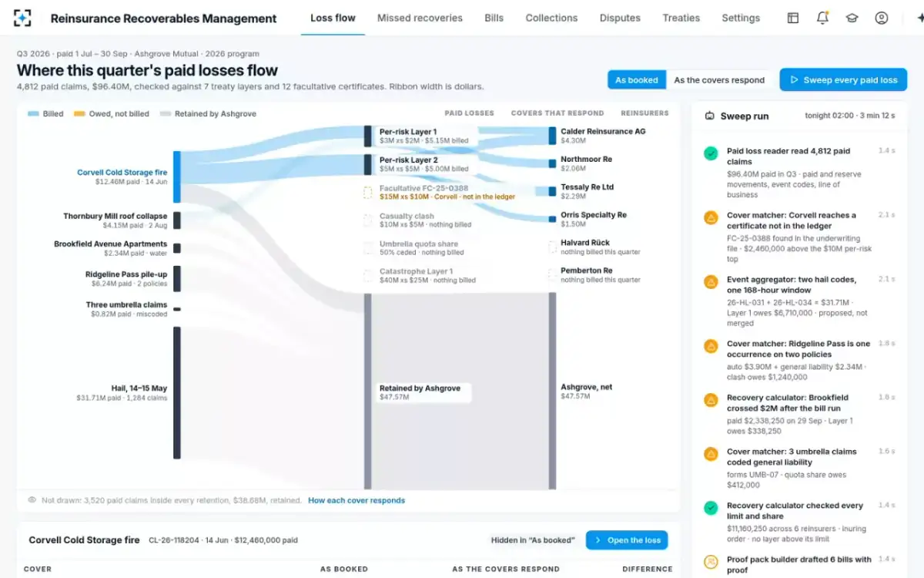The image size is (924, 578).
Task: Click dashed icon for Pemberton Re
Action: 552,274
